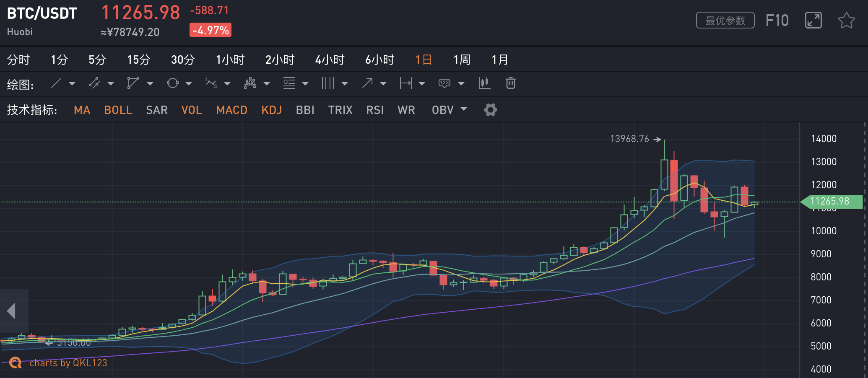Expand the wave pattern dropdown arrow
The height and width of the screenshot is (378, 868).
227,84
